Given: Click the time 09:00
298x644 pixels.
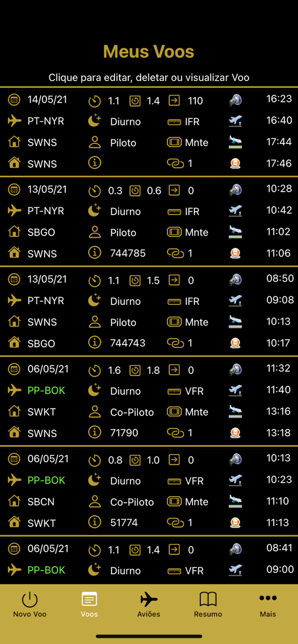Looking at the screenshot, I should pyautogui.click(x=280, y=569).
